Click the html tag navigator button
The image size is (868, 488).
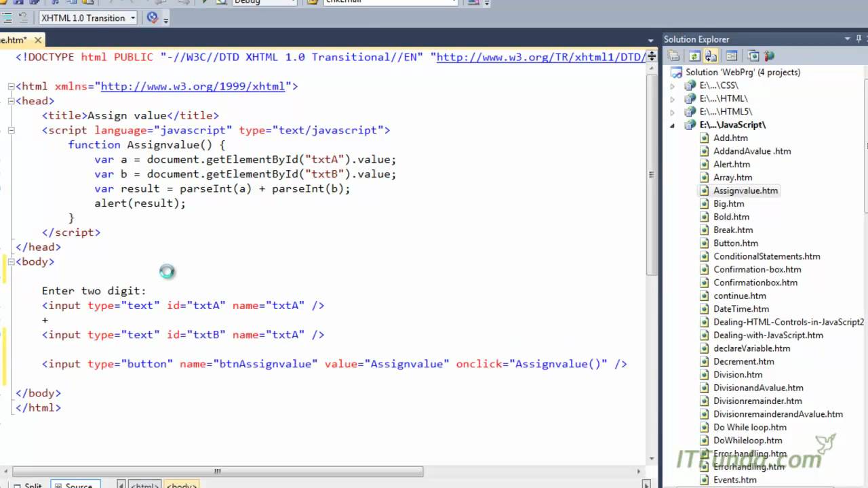[144, 485]
